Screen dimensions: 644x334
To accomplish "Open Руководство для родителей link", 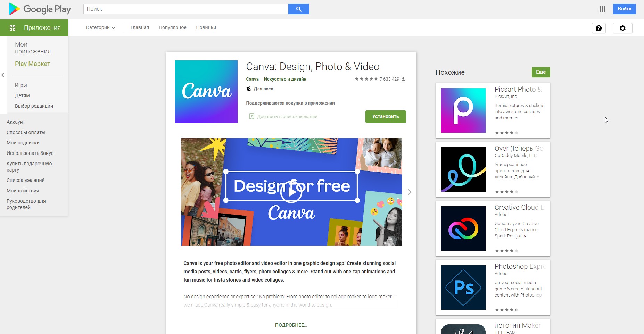I will click(26, 204).
